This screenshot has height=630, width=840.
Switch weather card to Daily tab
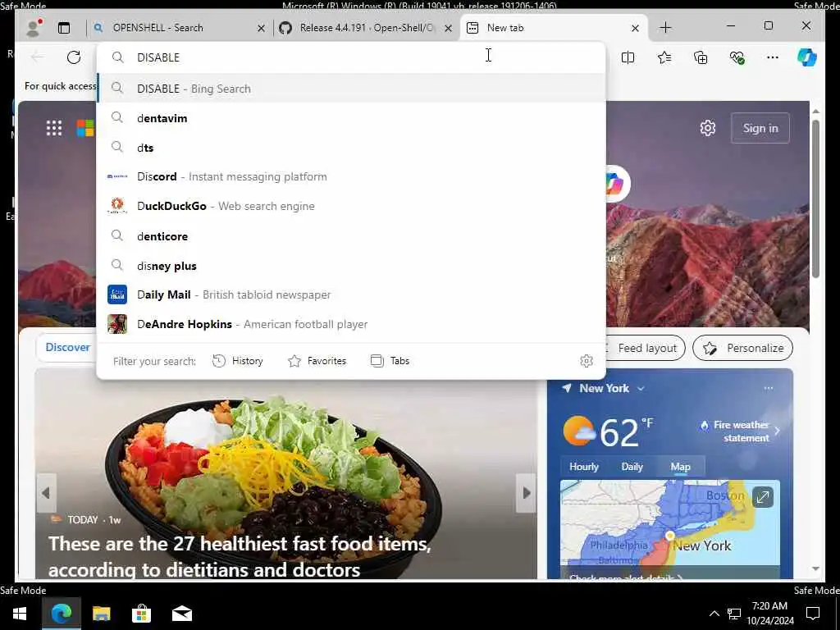632,467
